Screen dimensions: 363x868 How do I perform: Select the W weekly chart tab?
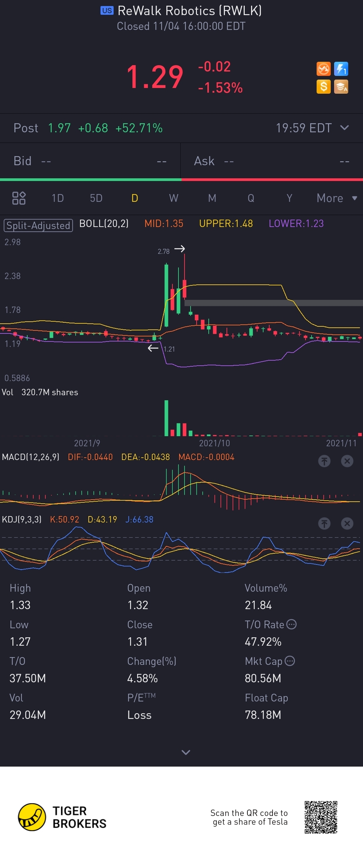coord(173,198)
